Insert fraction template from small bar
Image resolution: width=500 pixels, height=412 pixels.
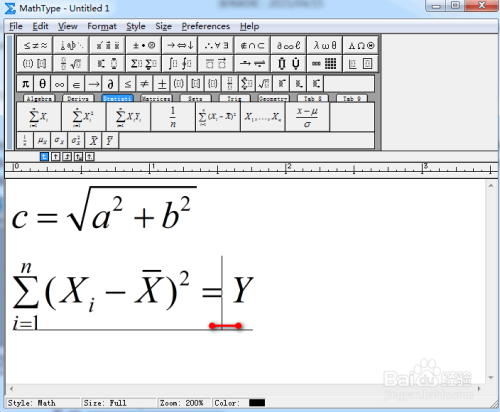[x=230, y=84]
